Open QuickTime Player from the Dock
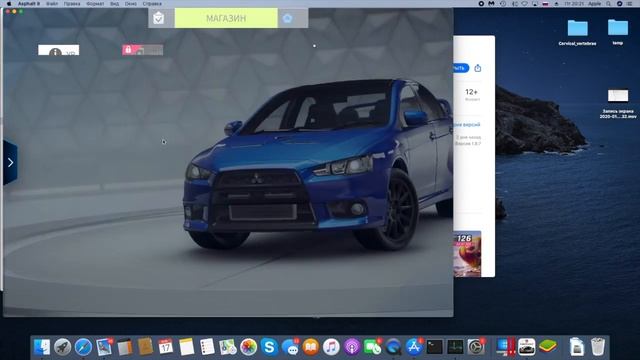 tap(393, 347)
